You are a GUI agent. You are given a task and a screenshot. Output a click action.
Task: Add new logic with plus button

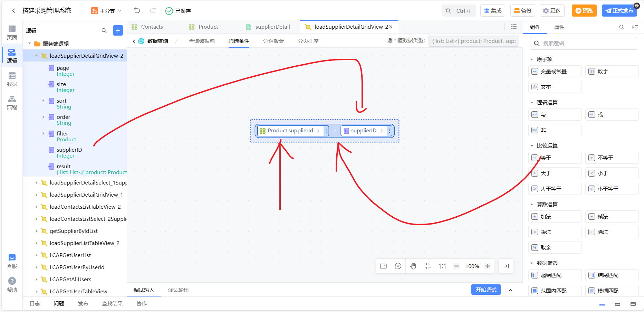click(118, 30)
